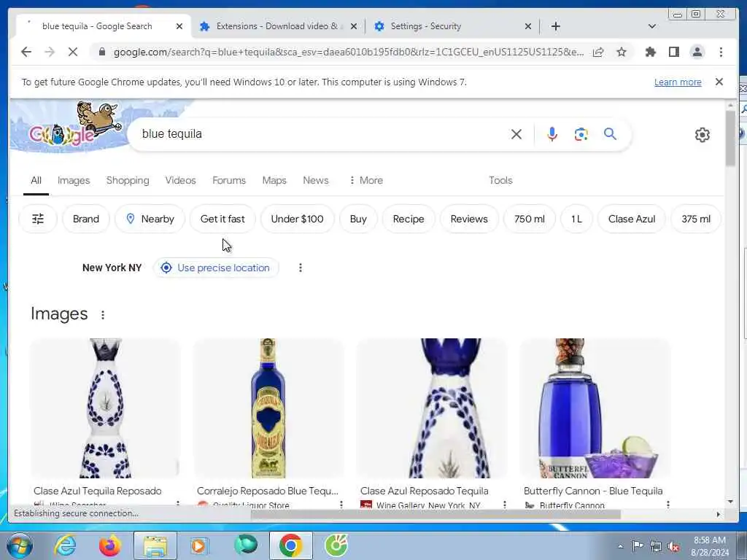
Task: Apply the 375 ml filter chip
Action: coord(695,219)
